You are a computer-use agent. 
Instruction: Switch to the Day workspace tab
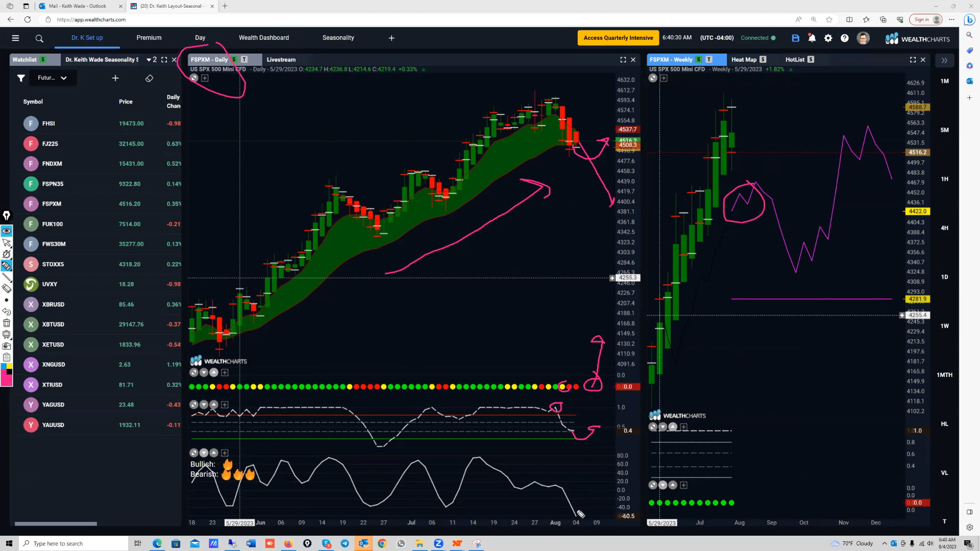[x=200, y=38]
